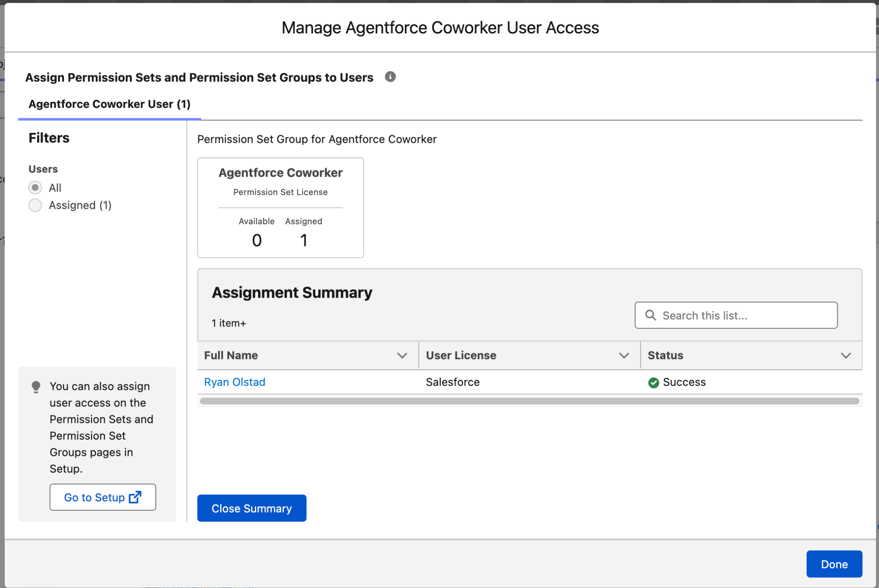Image resolution: width=879 pixels, height=588 pixels.
Task: Click the Success status text
Action: tap(684, 382)
